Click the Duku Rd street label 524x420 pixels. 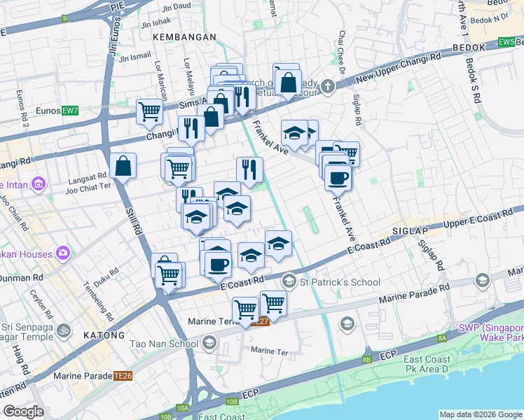click(x=106, y=277)
